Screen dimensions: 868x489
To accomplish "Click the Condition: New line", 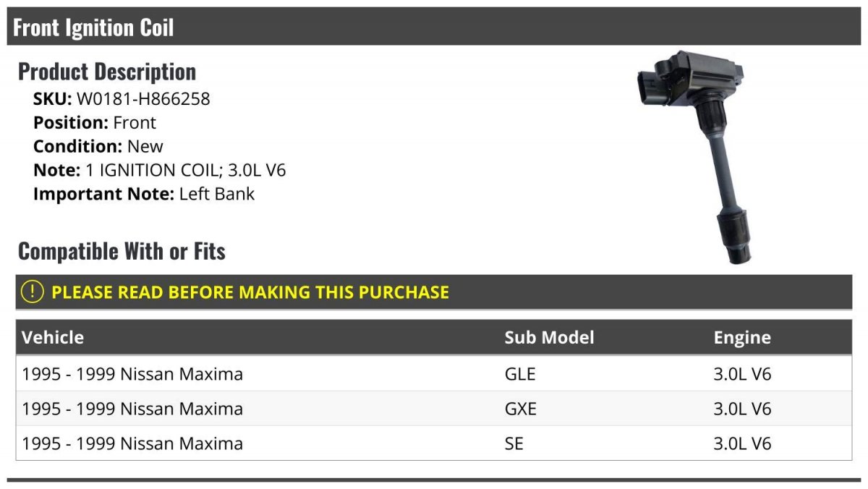I will [98, 146].
